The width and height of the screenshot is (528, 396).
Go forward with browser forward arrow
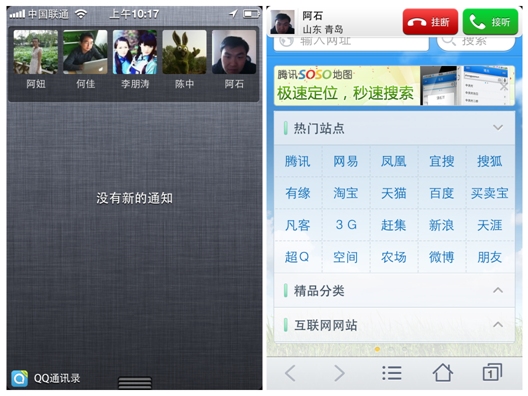(339, 373)
